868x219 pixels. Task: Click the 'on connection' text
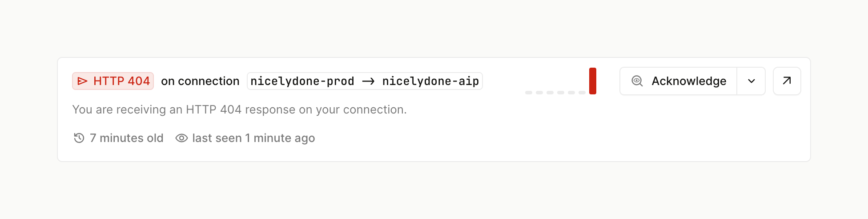[200, 81]
